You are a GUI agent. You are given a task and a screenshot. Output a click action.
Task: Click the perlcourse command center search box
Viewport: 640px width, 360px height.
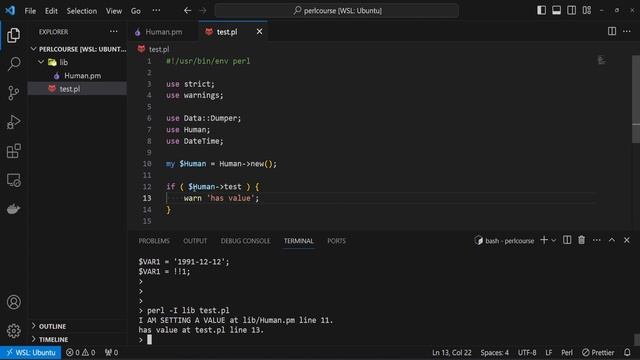(x=337, y=11)
